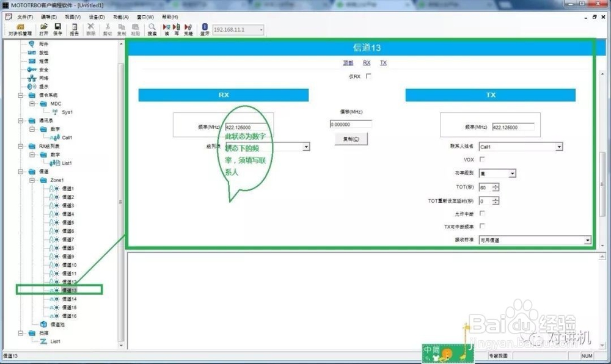Image resolution: width=611 pixels, height=364 pixels.
Task: Click the RX 频率 input field
Action: pyautogui.click(x=247, y=127)
